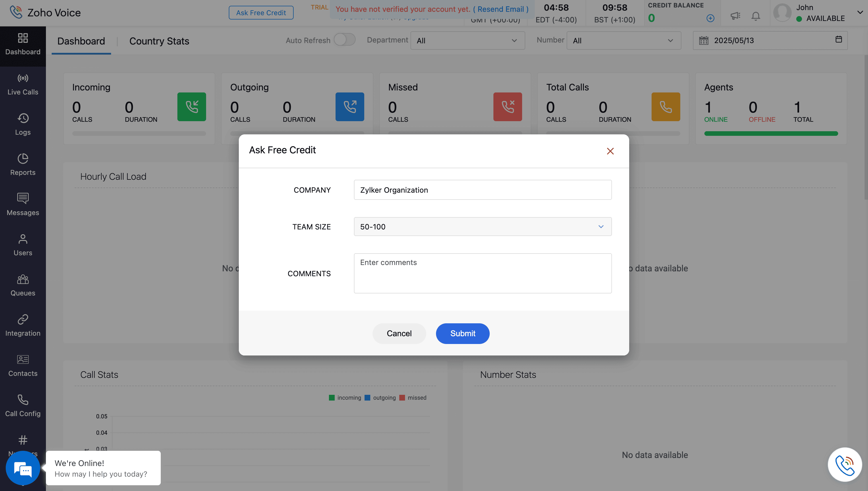This screenshot has width=868, height=491.
Task: Open the chat support widget
Action: [x=23, y=468]
